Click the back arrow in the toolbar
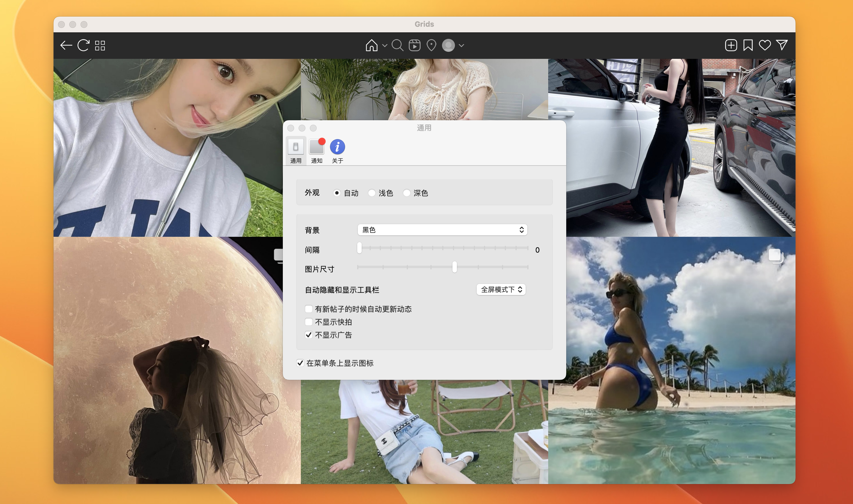This screenshot has height=504, width=853. (x=66, y=46)
